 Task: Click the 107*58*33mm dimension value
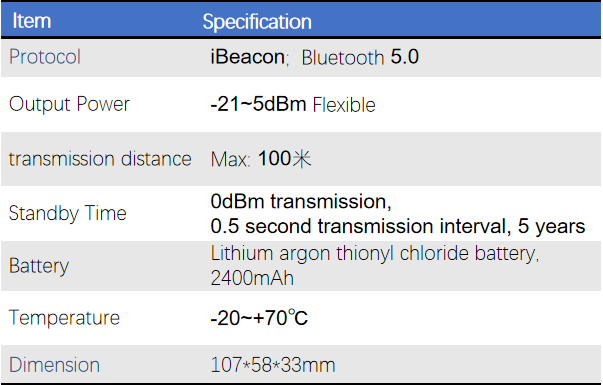click(273, 365)
